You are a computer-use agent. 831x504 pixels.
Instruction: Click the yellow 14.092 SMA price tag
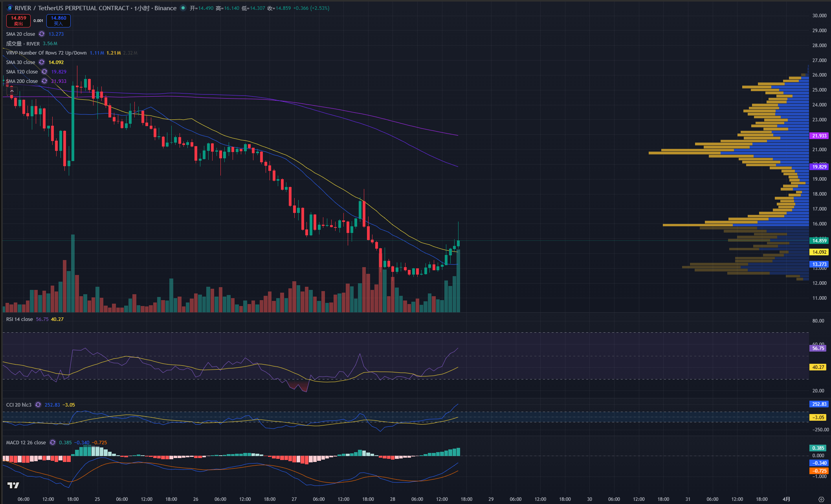click(819, 252)
